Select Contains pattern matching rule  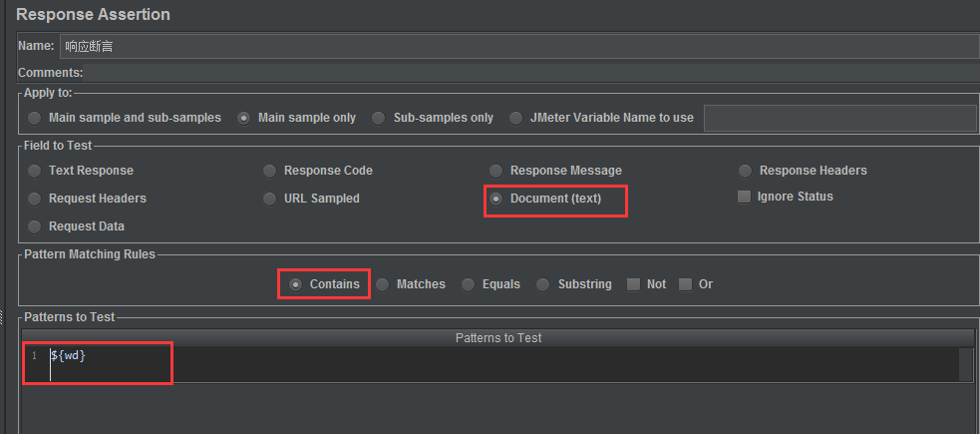point(296,284)
